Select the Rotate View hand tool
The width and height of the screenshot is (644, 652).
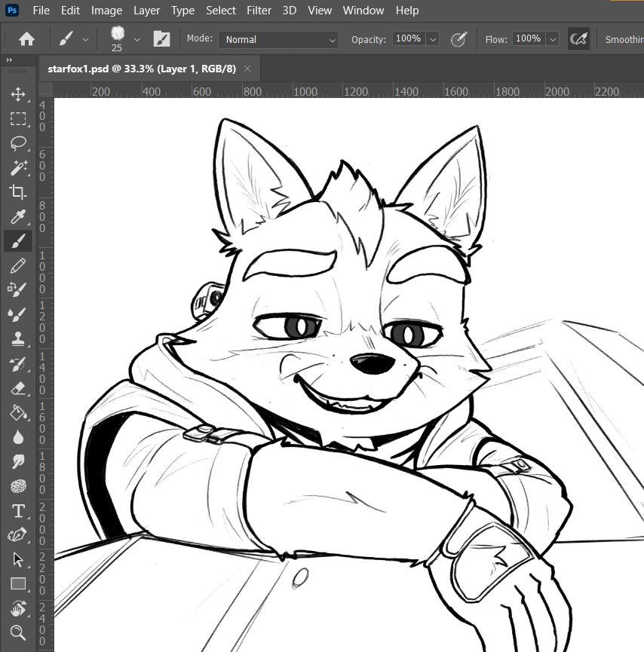18,608
